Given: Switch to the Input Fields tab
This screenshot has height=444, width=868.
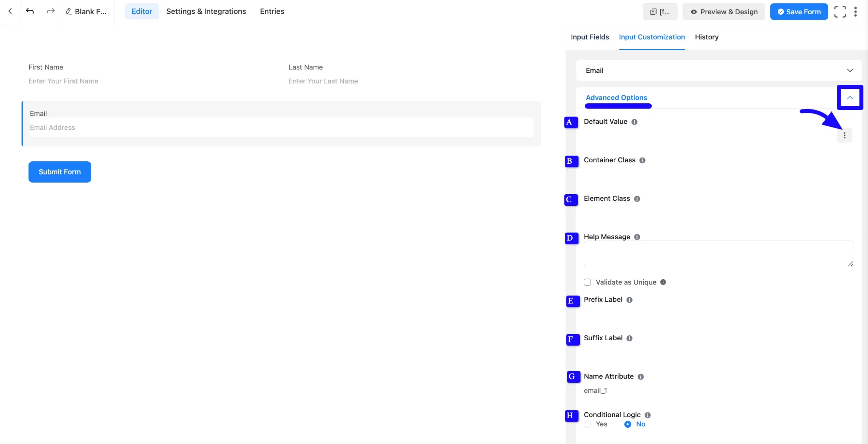Looking at the screenshot, I should pos(590,37).
